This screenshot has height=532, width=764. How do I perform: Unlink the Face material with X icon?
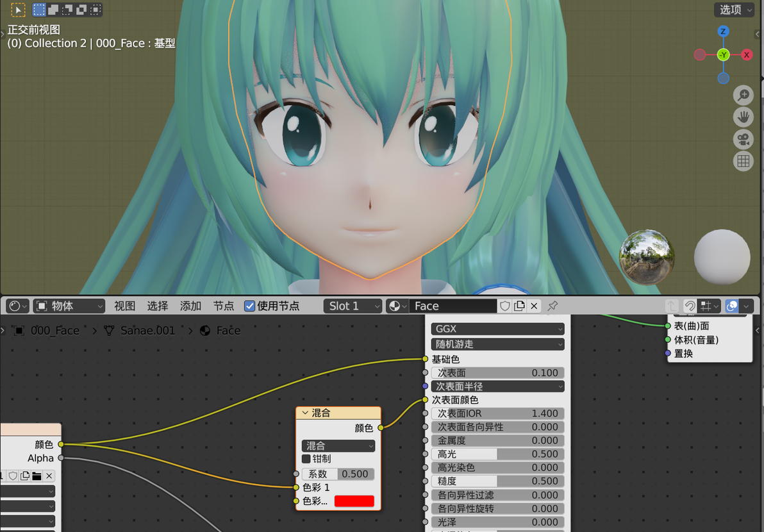tap(534, 306)
